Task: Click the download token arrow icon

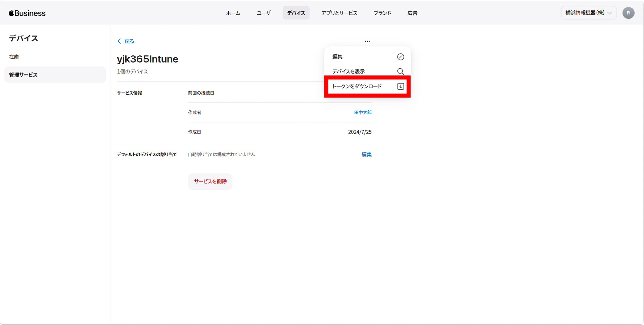Action: click(x=401, y=86)
